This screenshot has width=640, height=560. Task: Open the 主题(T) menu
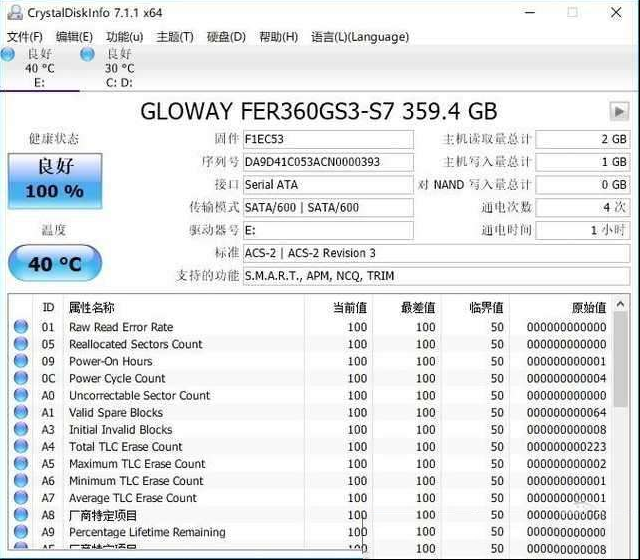(175, 37)
